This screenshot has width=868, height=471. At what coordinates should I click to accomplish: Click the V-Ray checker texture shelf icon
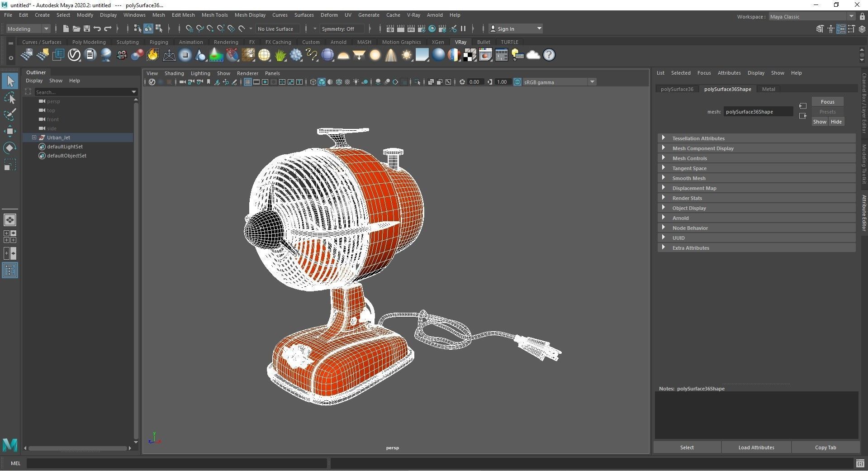click(x=470, y=55)
